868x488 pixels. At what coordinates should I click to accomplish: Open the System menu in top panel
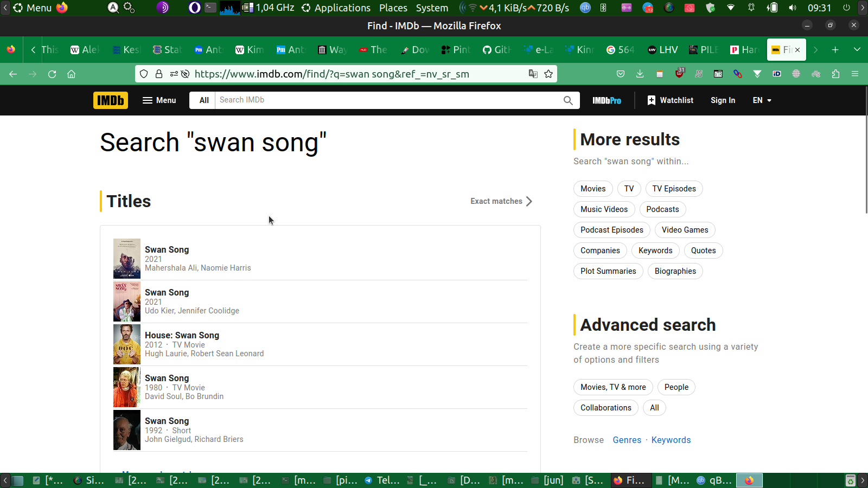pyautogui.click(x=432, y=8)
